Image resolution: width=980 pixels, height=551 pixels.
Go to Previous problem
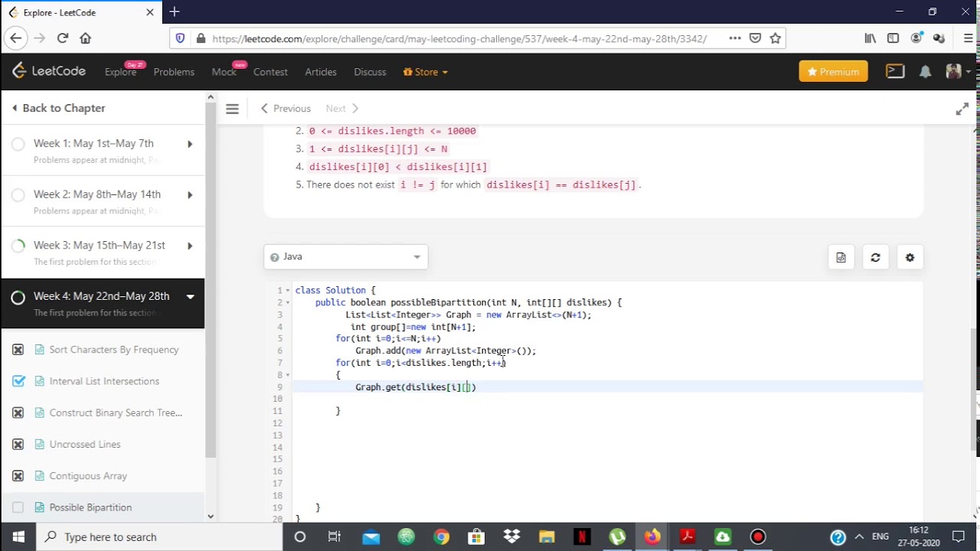(286, 109)
